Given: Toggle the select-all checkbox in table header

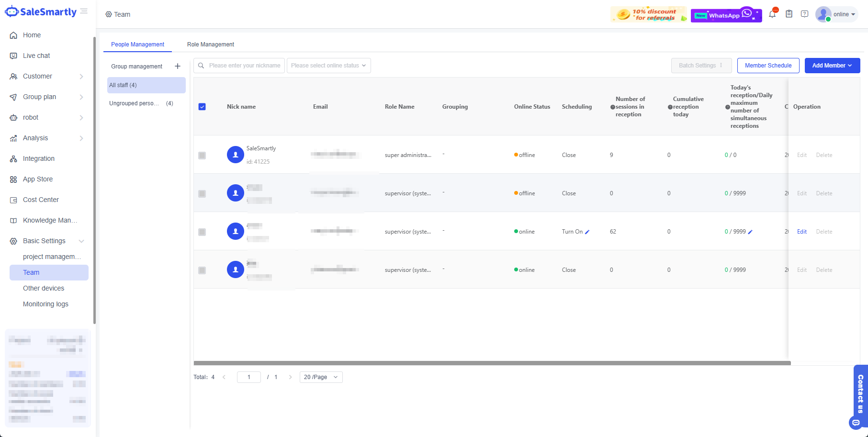Looking at the screenshot, I should point(202,107).
